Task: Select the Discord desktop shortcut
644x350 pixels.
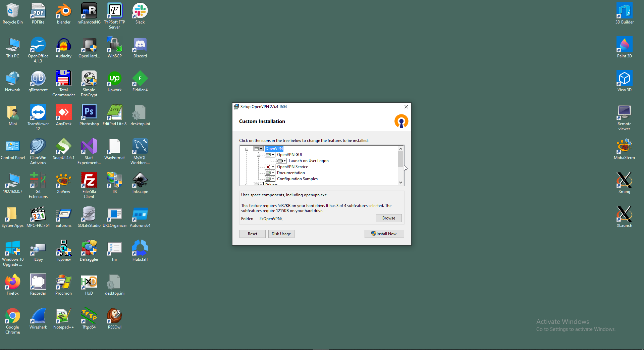Action: (x=140, y=47)
